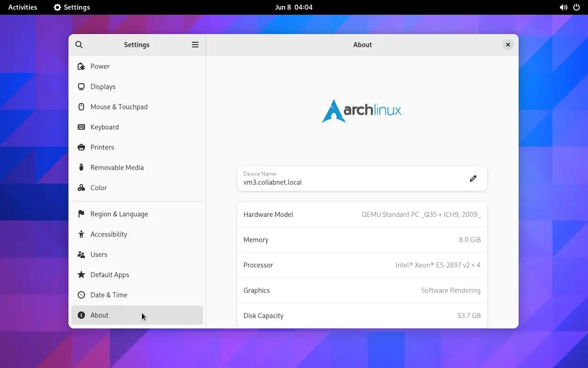Click Activities in the top bar
The width and height of the screenshot is (588, 368).
click(23, 7)
